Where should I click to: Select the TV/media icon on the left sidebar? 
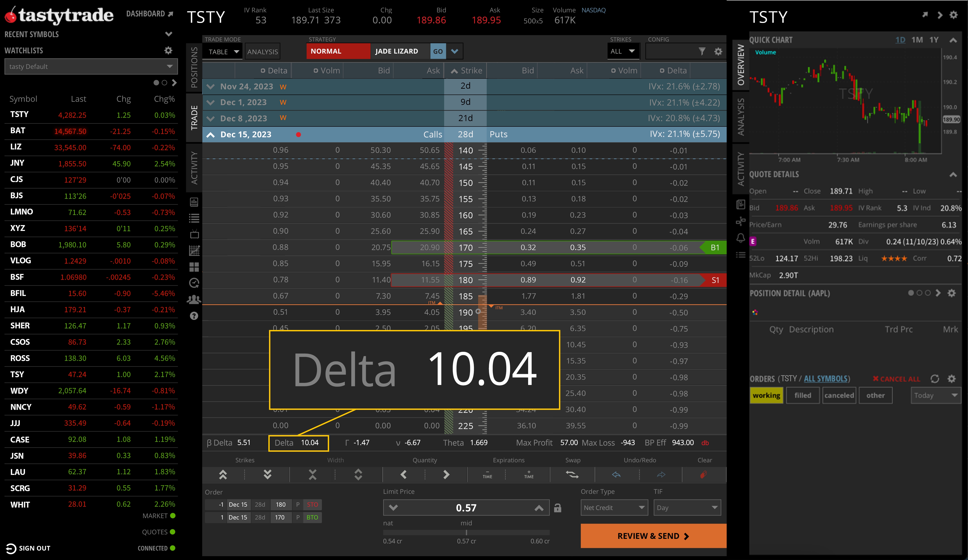194,234
